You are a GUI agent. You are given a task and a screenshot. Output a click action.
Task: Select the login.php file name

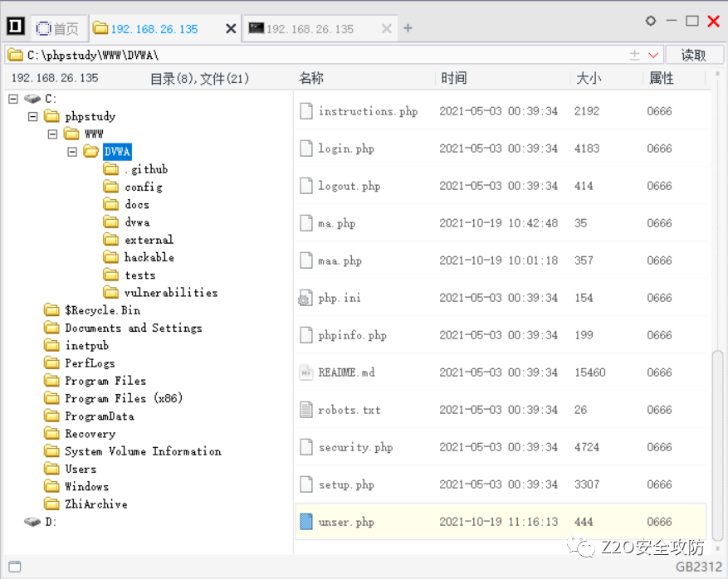346,148
